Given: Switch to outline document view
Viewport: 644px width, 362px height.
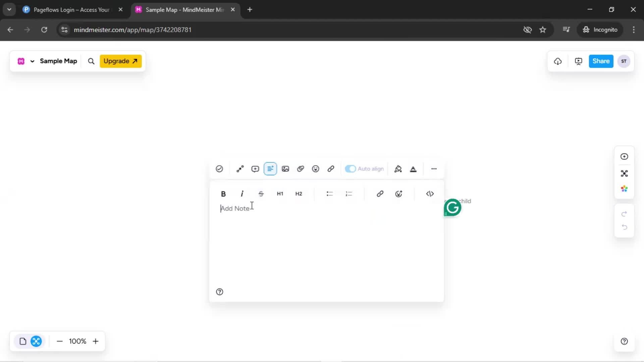Looking at the screenshot, I should (x=23, y=342).
